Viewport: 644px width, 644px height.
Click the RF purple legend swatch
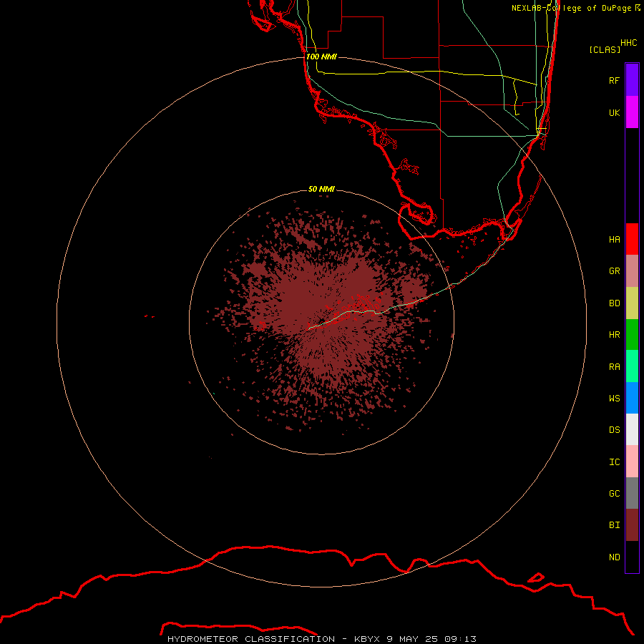[632, 80]
